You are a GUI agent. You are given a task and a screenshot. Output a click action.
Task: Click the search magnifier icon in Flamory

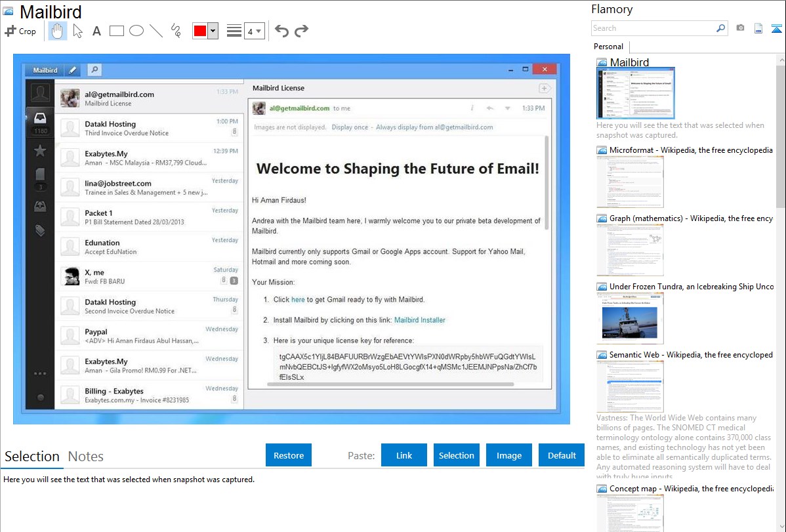pos(721,28)
